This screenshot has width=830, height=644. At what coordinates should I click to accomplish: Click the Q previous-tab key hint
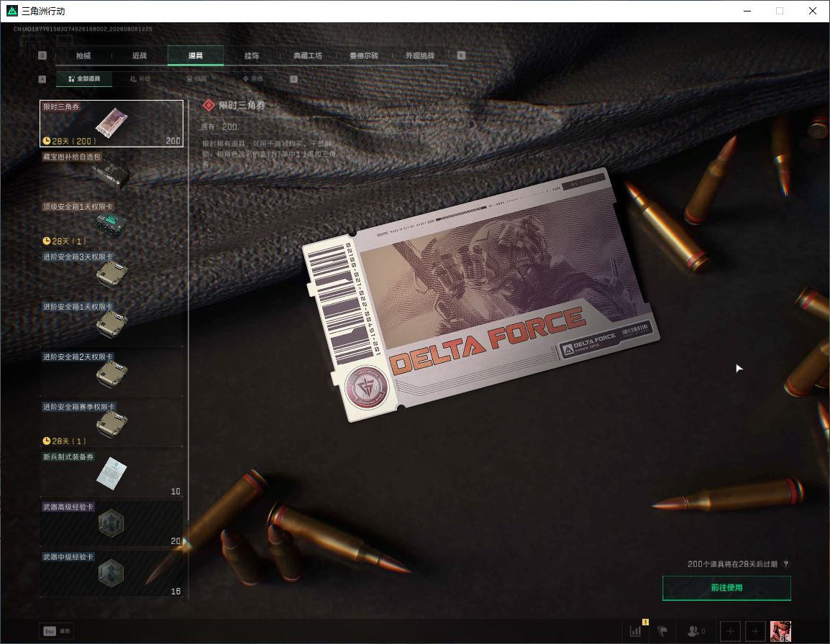tap(42, 55)
